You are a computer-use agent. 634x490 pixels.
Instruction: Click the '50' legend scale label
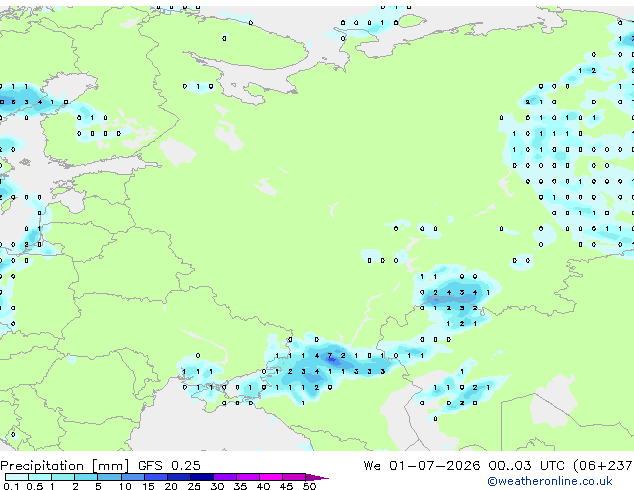[x=309, y=486]
